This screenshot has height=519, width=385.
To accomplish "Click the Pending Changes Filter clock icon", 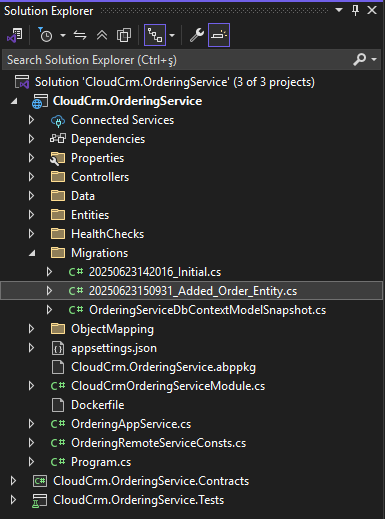I will pos(45,35).
